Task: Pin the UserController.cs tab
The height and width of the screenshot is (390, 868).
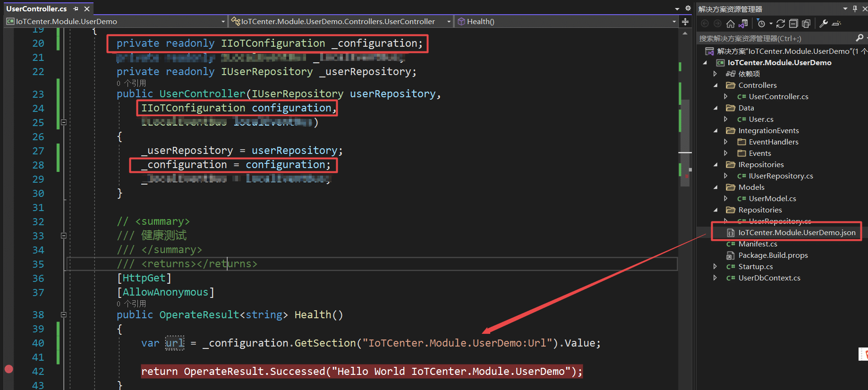Action: [76, 9]
